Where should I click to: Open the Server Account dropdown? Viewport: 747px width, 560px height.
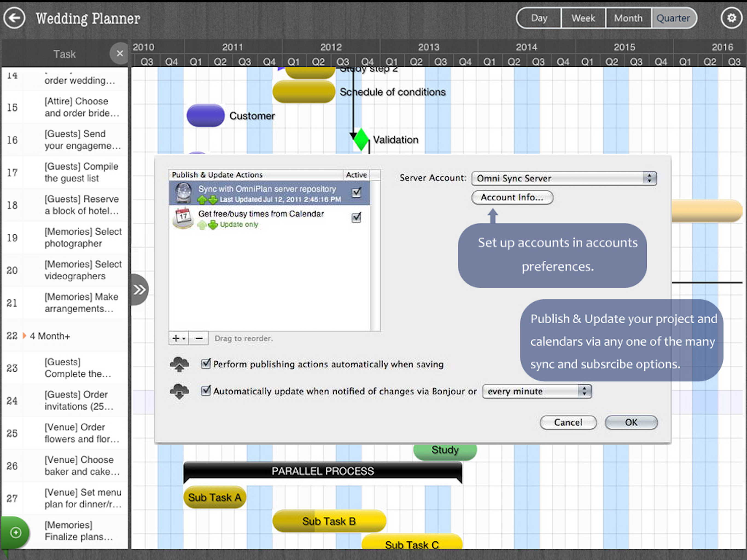[564, 178]
